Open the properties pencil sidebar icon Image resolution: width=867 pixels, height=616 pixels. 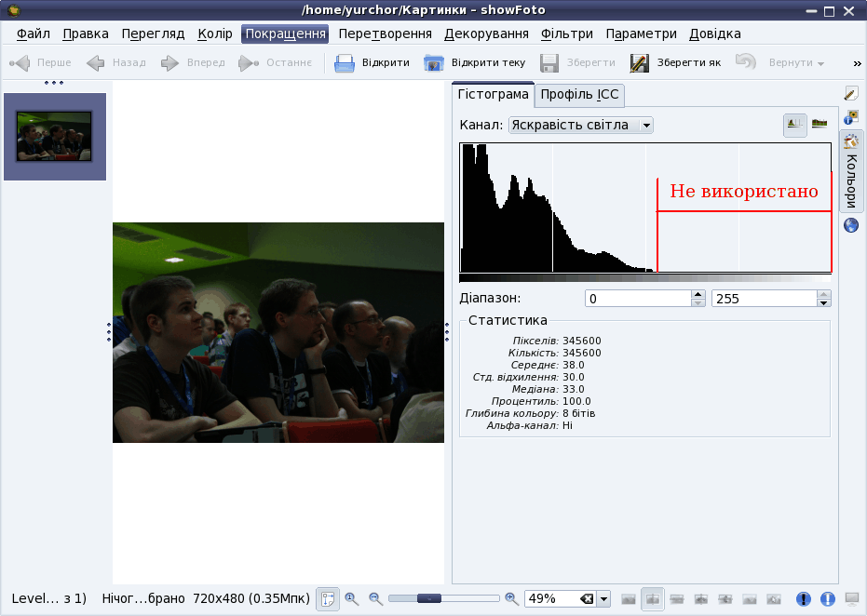(x=850, y=94)
